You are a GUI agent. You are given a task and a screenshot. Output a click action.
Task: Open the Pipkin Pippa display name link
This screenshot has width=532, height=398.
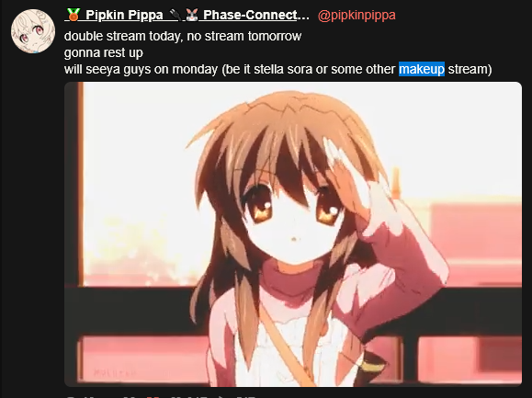click(x=124, y=15)
